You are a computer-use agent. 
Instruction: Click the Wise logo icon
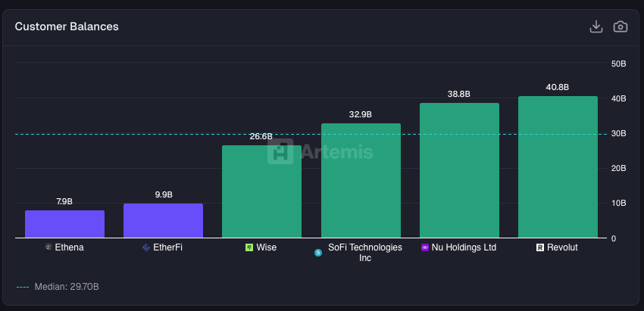tap(249, 247)
